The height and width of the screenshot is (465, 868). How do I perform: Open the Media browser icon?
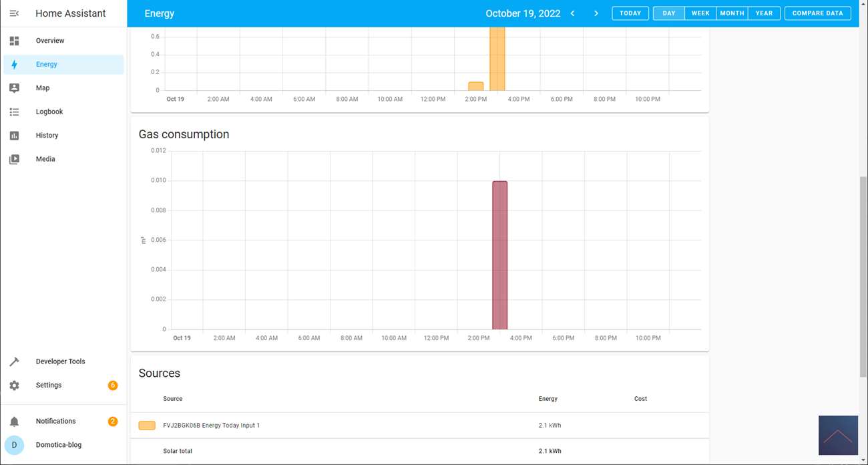(x=14, y=160)
